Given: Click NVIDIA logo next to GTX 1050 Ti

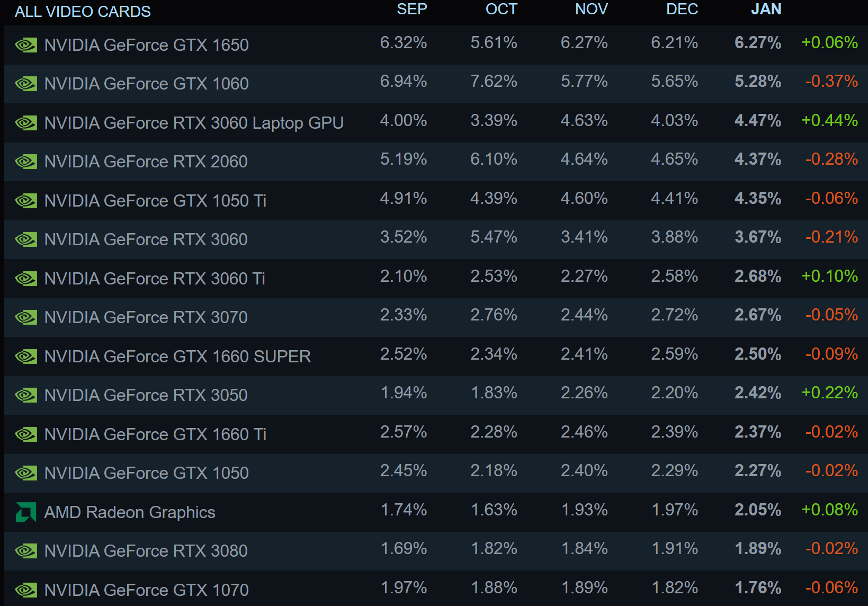Looking at the screenshot, I should 25,201.
